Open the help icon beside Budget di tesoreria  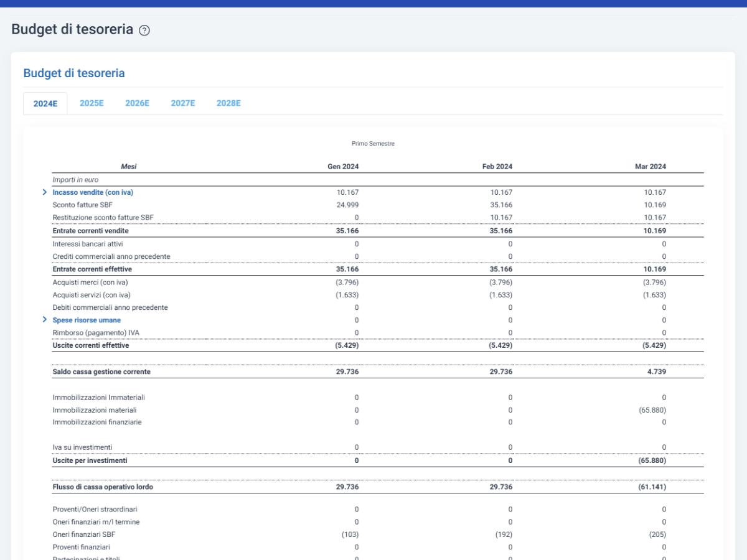tap(144, 30)
